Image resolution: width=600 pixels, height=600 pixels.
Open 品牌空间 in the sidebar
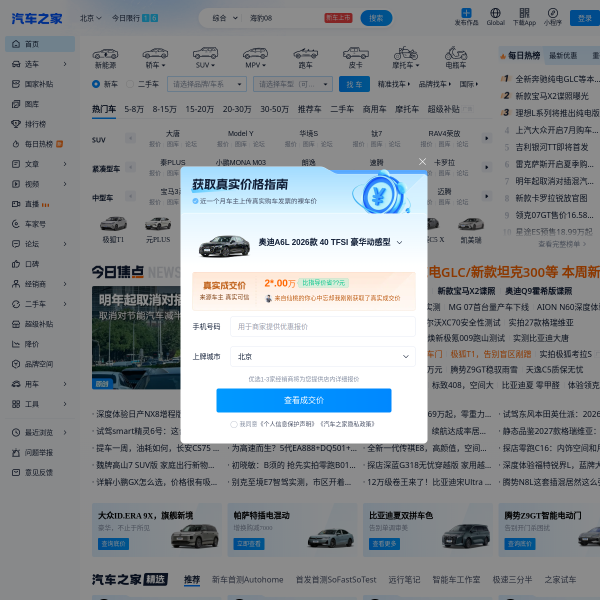click(40, 364)
